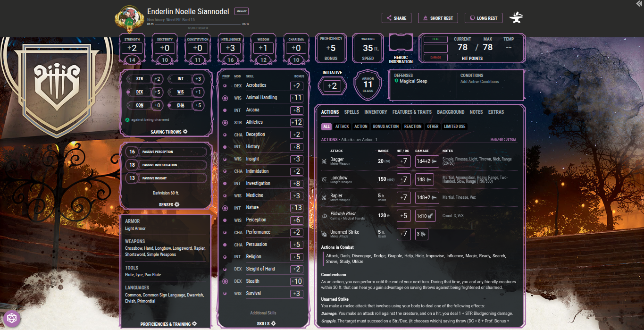
Task: Switch to the Inventory tab
Action: point(376,112)
